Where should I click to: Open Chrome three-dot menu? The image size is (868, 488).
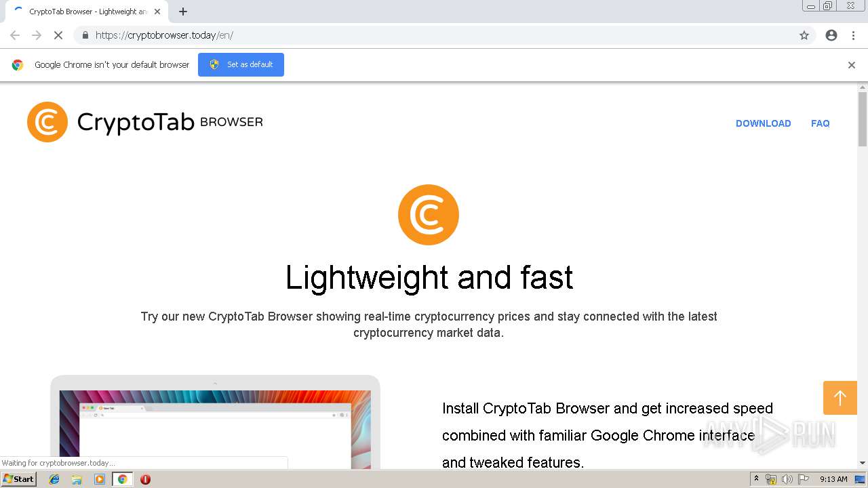click(853, 35)
